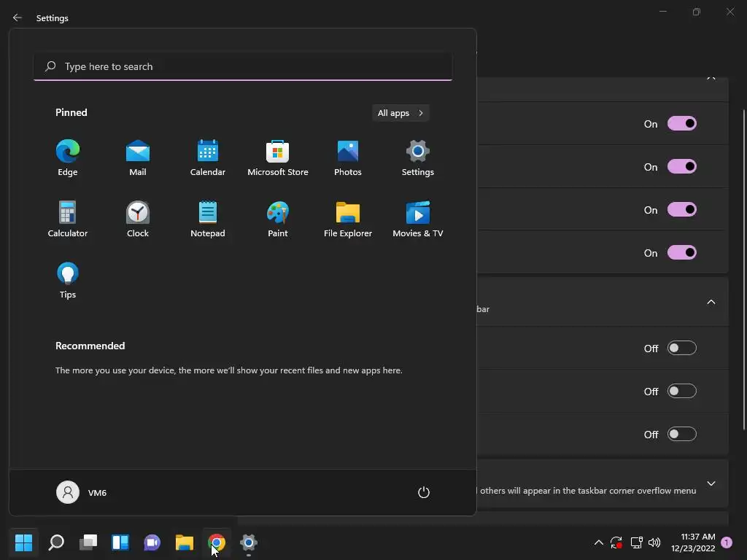Click the Windows Start button on taskbar

pyautogui.click(x=23, y=542)
